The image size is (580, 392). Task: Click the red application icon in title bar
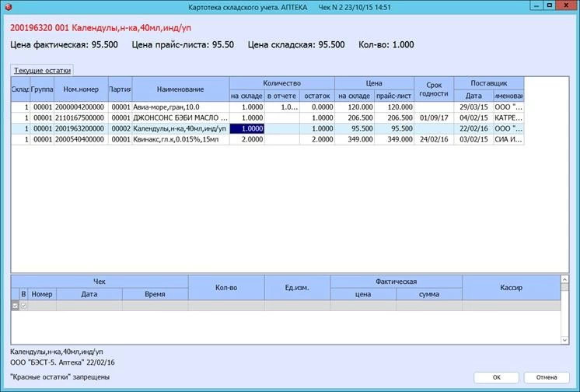[8, 7]
